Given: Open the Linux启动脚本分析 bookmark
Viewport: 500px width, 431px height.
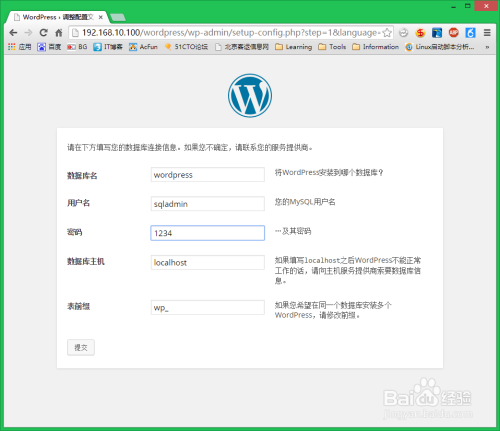Looking at the screenshot, I should point(439,47).
